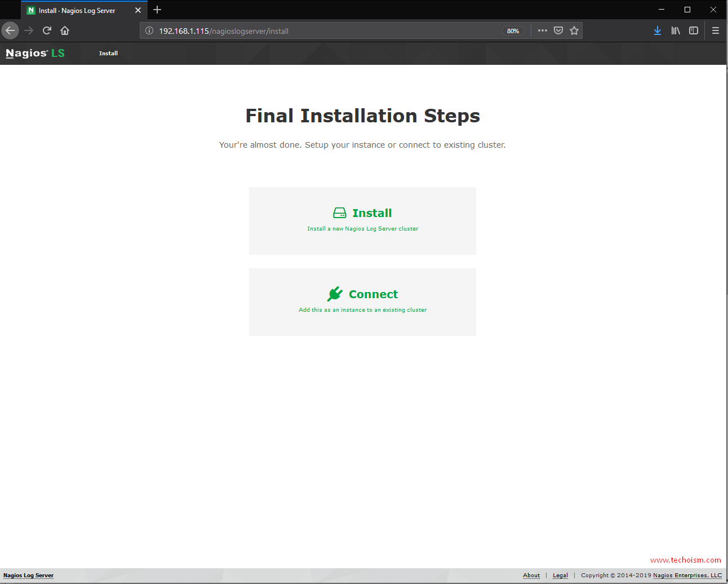Click the Nagios LS logo
This screenshot has height=584, width=728.
coord(35,53)
